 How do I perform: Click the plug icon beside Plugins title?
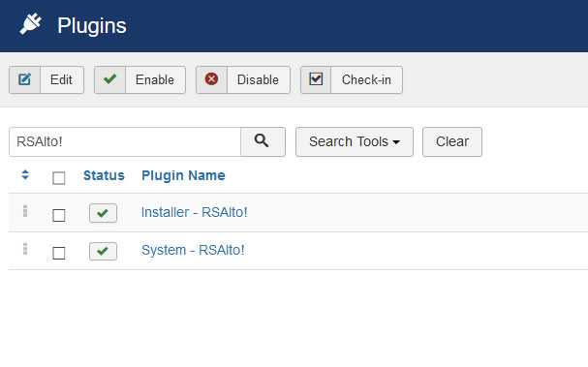[31, 24]
